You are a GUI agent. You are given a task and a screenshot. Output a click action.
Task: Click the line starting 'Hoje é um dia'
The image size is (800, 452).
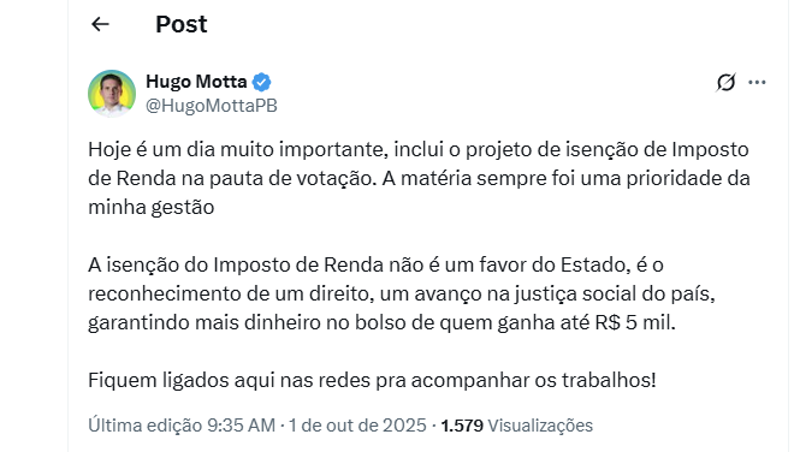418,150
